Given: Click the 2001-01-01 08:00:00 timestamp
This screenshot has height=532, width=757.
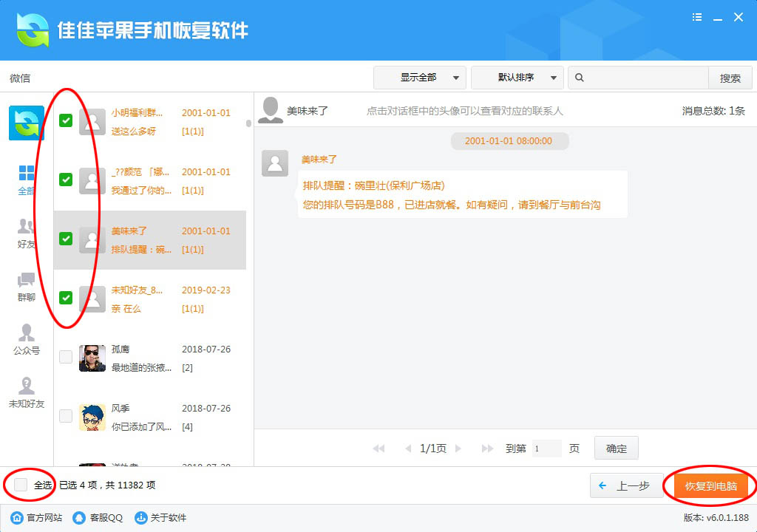Looking at the screenshot, I should click(509, 141).
